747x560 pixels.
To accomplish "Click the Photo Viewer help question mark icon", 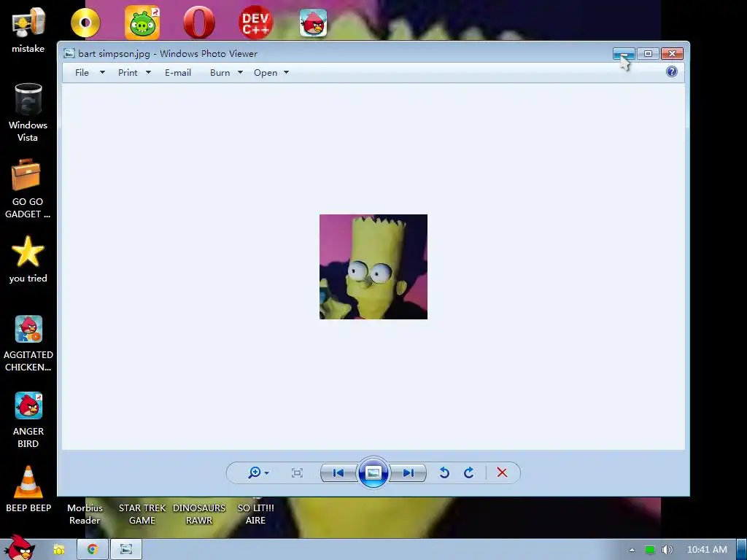I will point(672,71).
